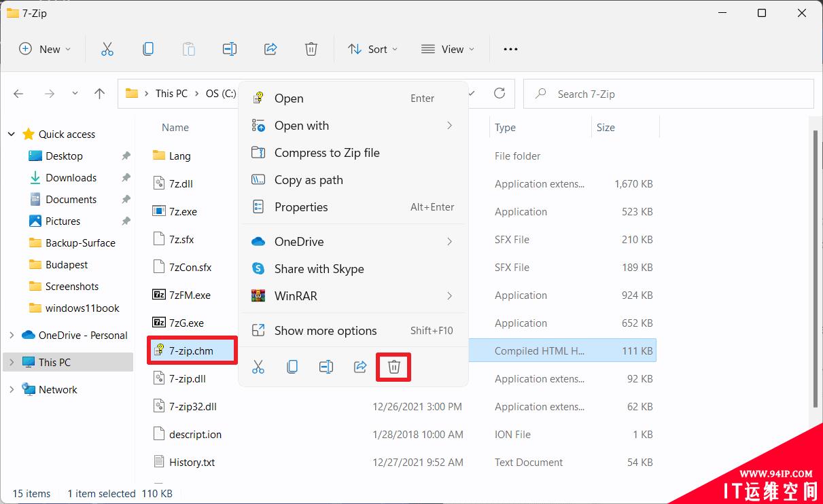The height and width of the screenshot is (504, 823).
Task: Click the Rename icon in the toolbar
Action: 230,49
